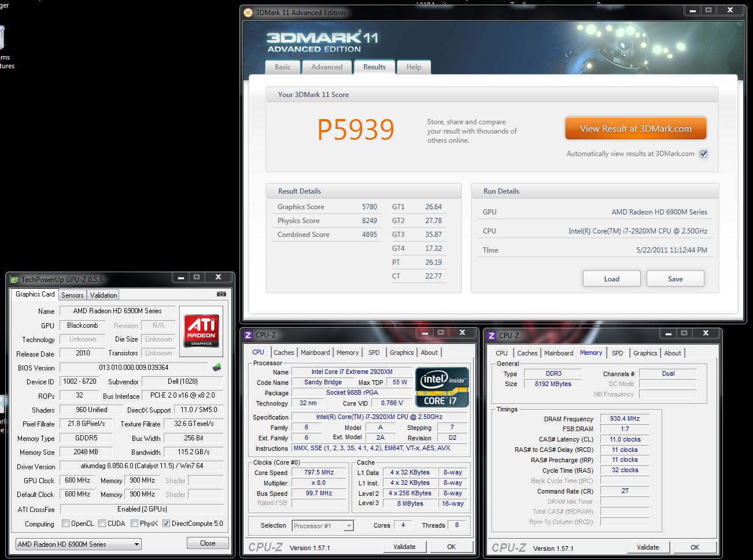753x560 pixels.
Task: Open the Processor #1 selection dropdown
Action: [323, 526]
